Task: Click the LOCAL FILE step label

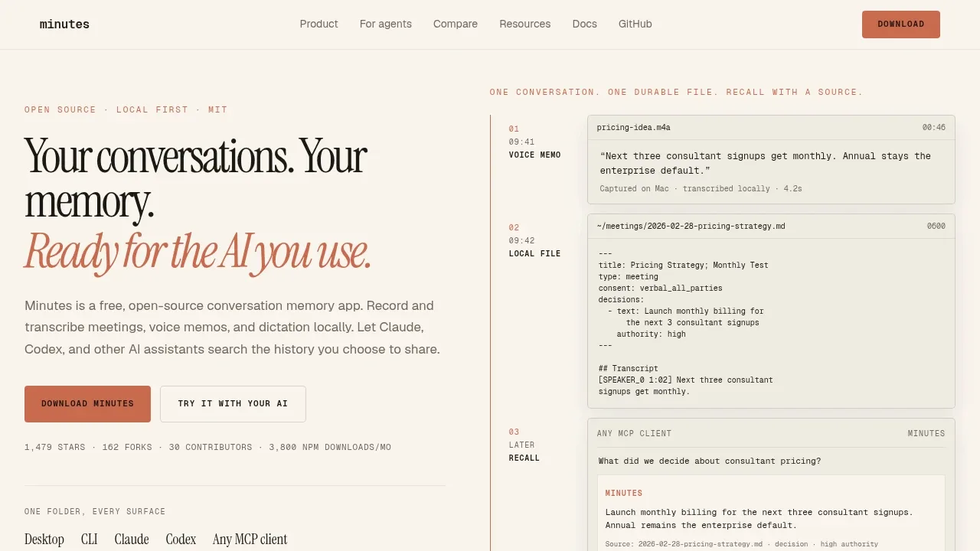Action: [x=535, y=254]
